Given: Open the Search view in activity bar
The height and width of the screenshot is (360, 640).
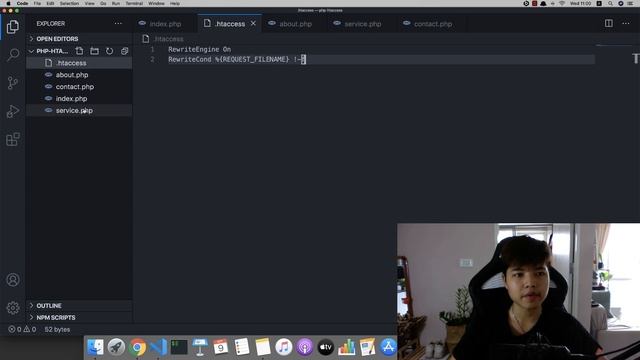Looking at the screenshot, I should (x=13, y=55).
